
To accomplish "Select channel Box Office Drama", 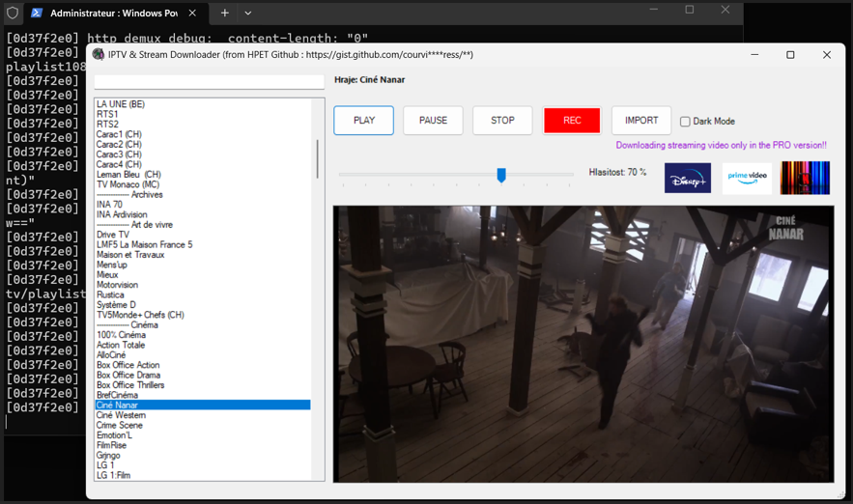I will pos(204,376).
